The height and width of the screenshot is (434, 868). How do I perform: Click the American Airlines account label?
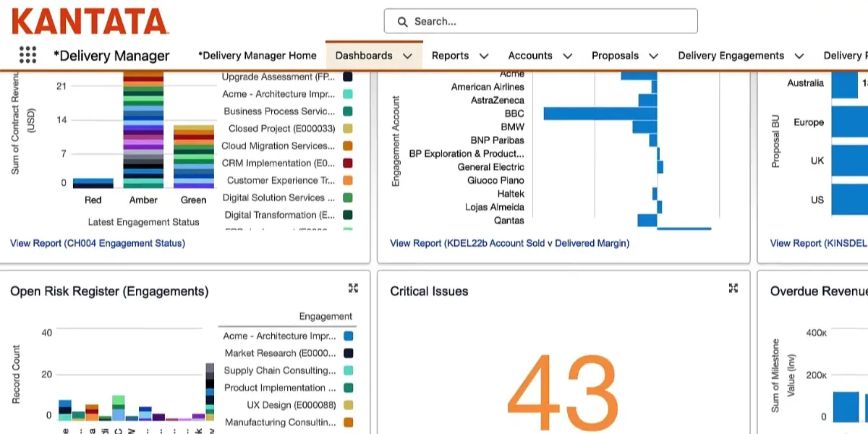click(x=488, y=87)
